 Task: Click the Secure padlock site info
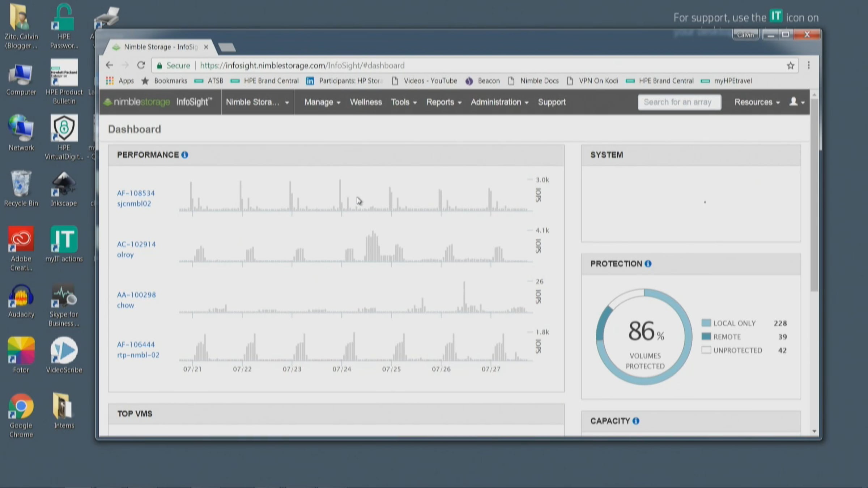click(x=173, y=65)
